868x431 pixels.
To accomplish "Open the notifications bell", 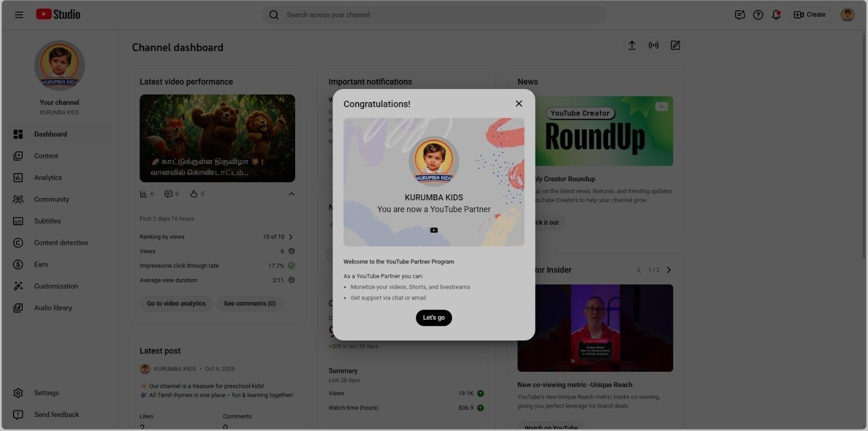I will [x=776, y=15].
